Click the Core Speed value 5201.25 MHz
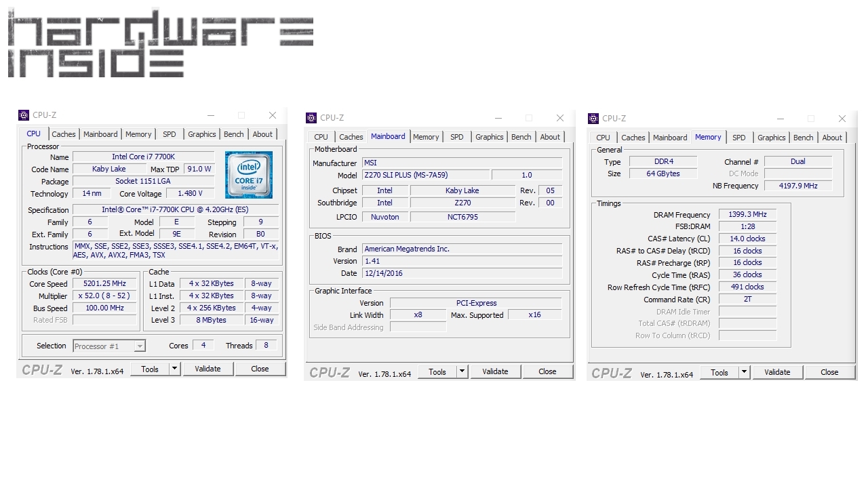 click(x=104, y=283)
